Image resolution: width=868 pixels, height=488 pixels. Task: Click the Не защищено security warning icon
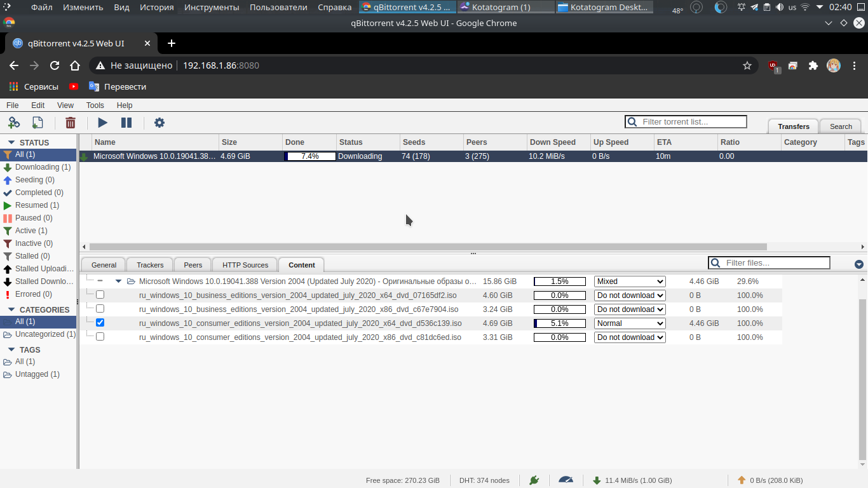100,65
